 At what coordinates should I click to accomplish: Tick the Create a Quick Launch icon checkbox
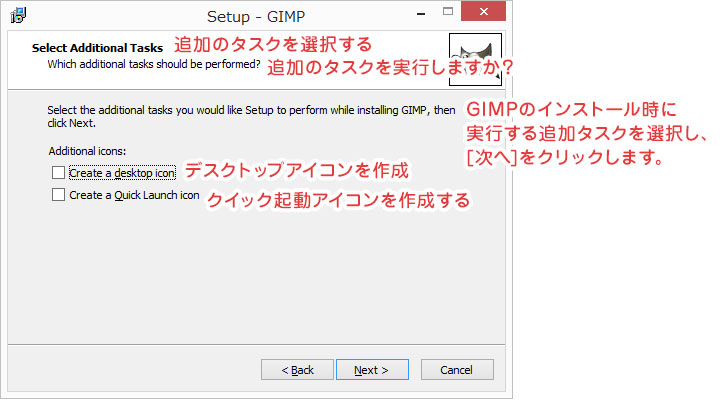click(58, 195)
